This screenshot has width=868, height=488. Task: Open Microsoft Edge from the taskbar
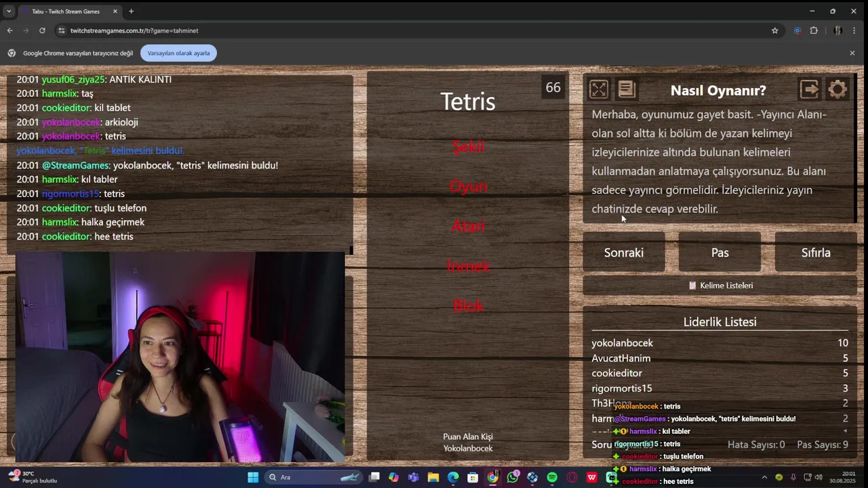click(x=453, y=477)
